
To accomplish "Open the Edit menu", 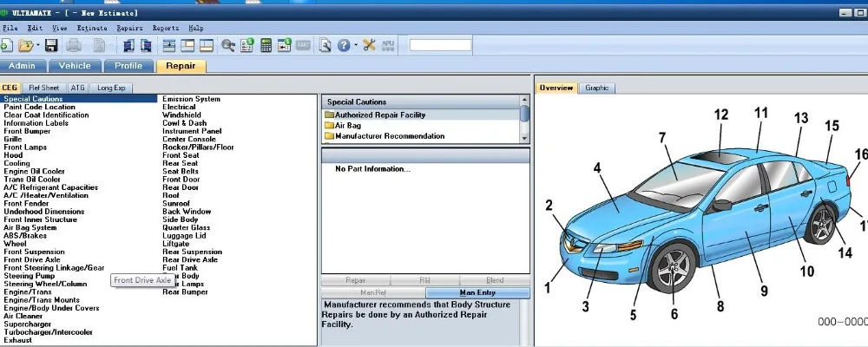I will [35, 28].
